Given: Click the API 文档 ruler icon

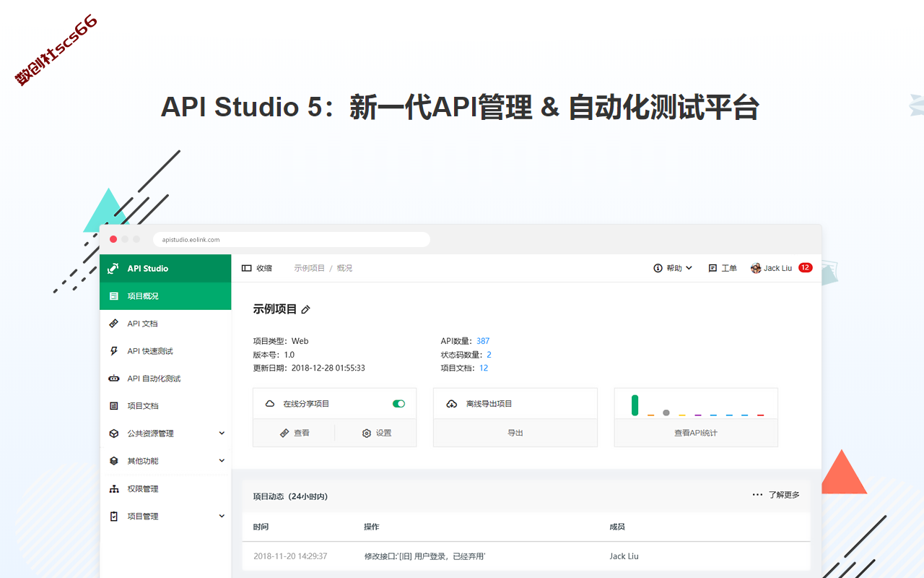Looking at the screenshot, I should 113,324.
